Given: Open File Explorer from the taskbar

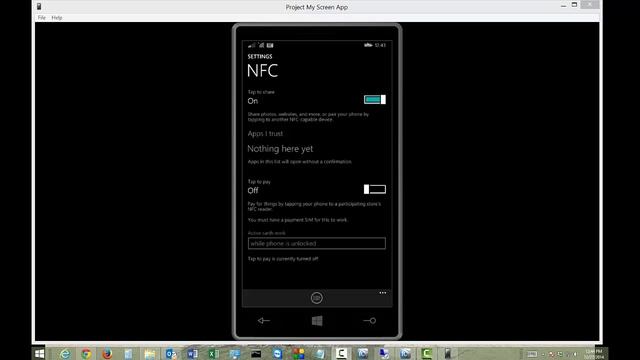Looking at the screenshot, I should pos(149,353).
